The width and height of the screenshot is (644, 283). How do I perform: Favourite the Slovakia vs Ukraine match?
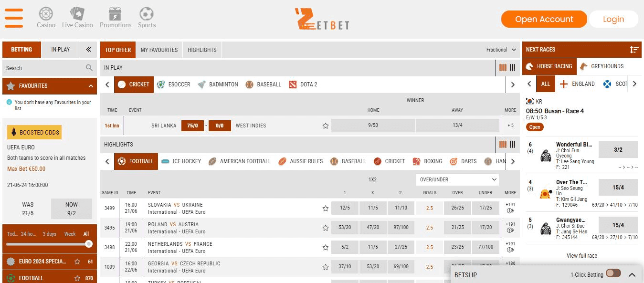pos(326,208)
